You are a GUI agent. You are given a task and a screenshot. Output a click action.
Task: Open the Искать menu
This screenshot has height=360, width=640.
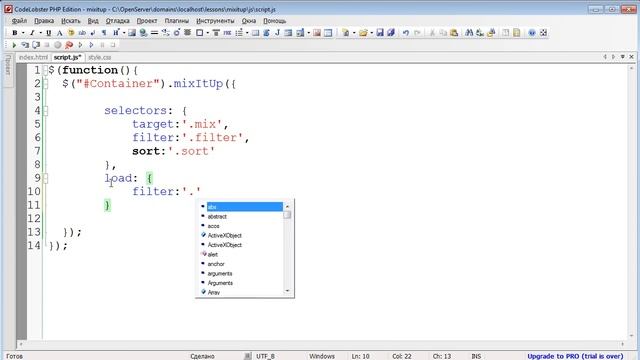point(71,20)
